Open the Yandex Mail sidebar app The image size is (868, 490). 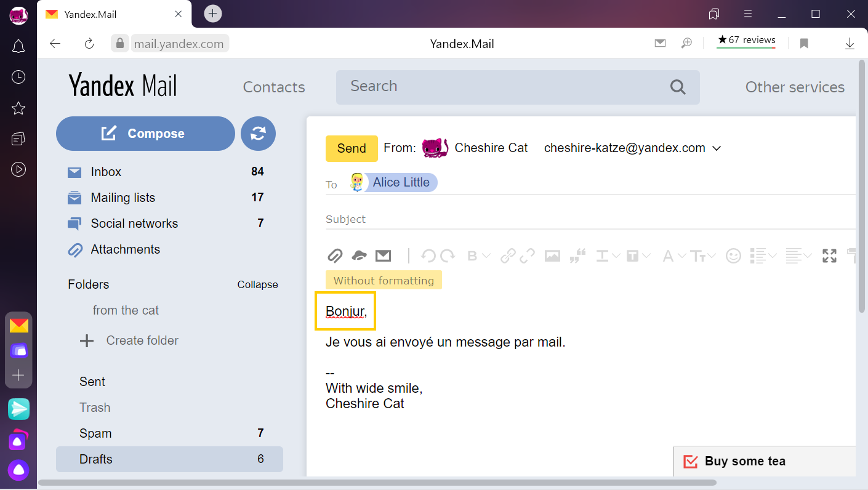(x=19, y=325)
